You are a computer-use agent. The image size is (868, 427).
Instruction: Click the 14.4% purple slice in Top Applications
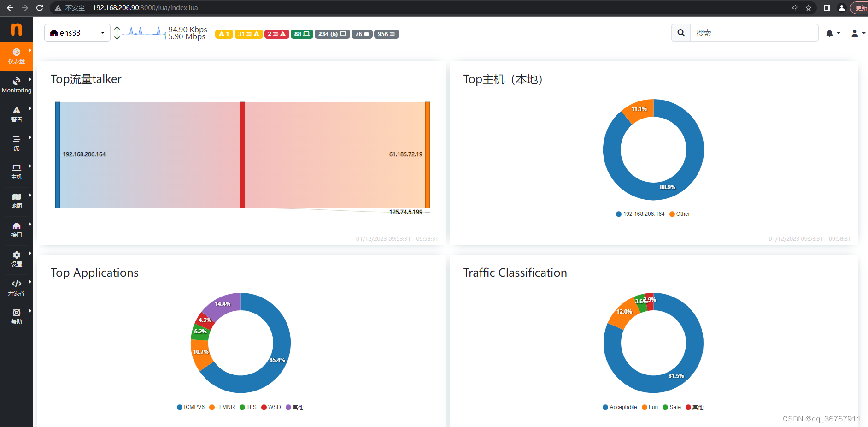click(223, 304)
